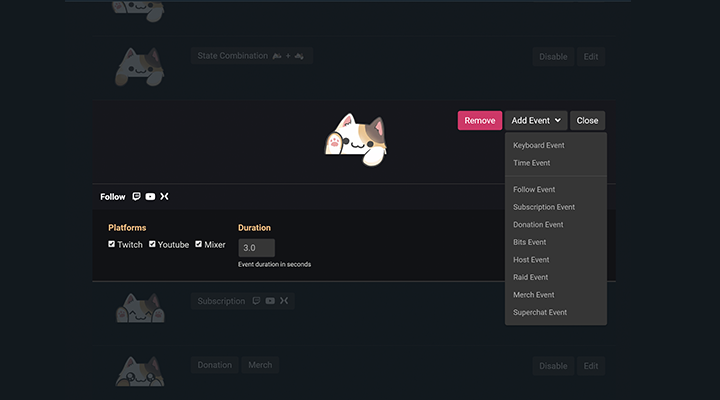Toggle the Youtube platform checkbox
Viewport: 720px width, 400px height.
pyautogui.click(x=153, y=244)
